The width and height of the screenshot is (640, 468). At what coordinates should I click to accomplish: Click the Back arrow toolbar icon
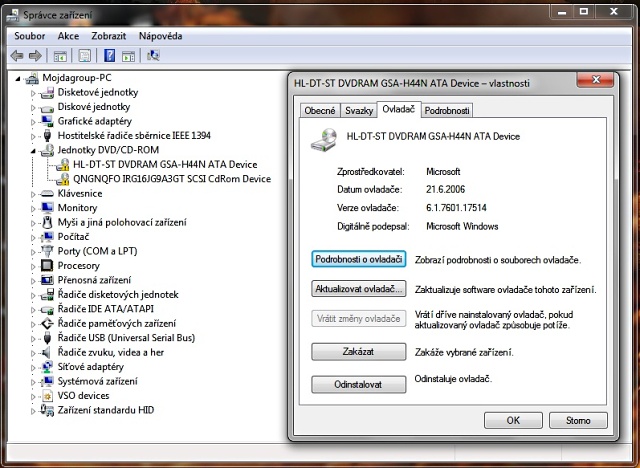(x=17, y=55)
